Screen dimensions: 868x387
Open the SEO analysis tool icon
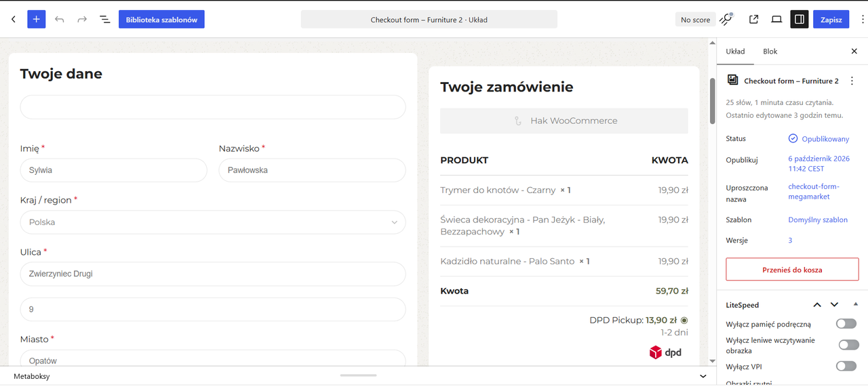[726, 20]
